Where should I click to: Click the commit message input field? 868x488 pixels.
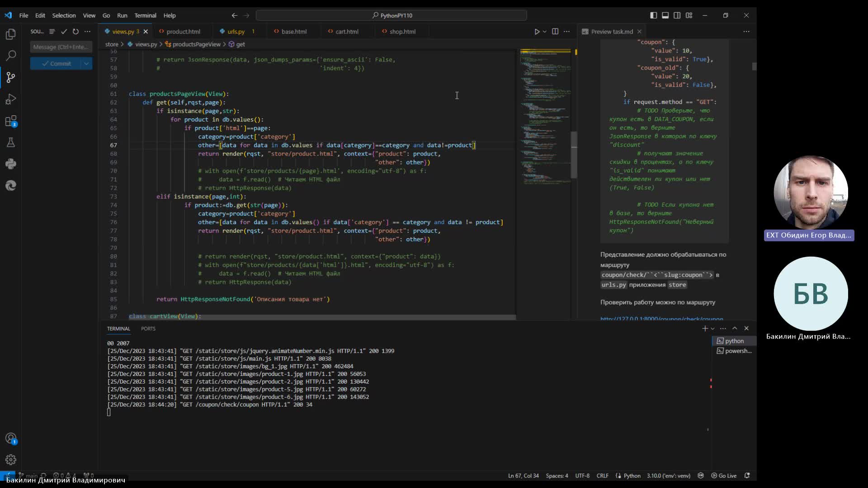61,47
